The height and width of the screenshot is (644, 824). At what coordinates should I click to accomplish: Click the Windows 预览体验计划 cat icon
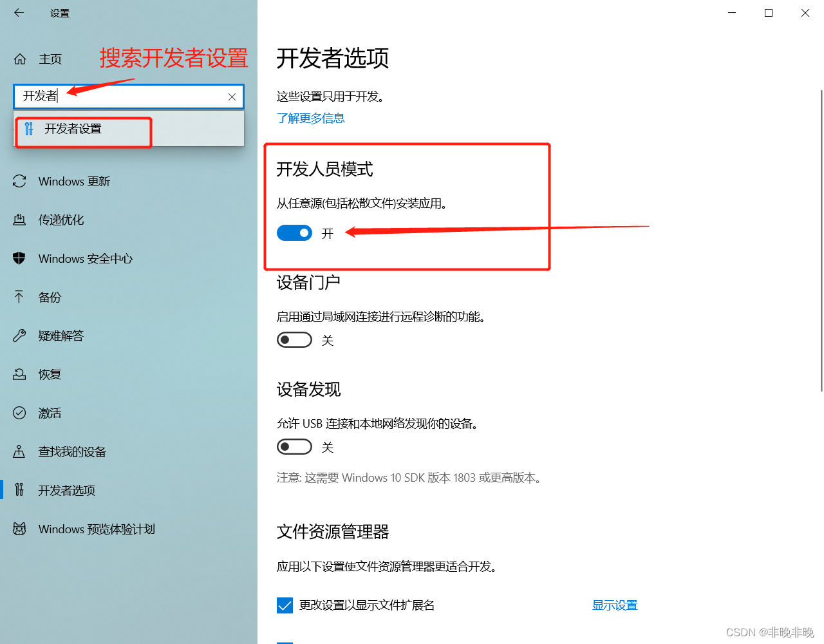point(19,529)
